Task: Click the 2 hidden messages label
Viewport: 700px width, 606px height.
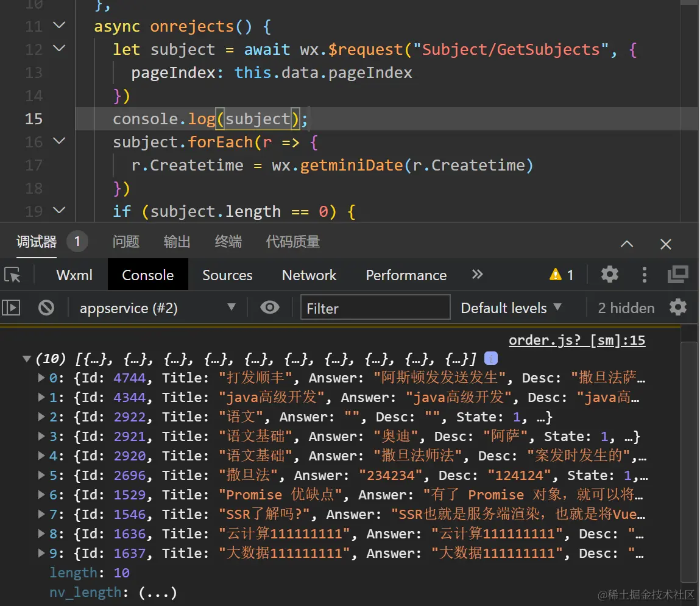Action: [626, 308]
